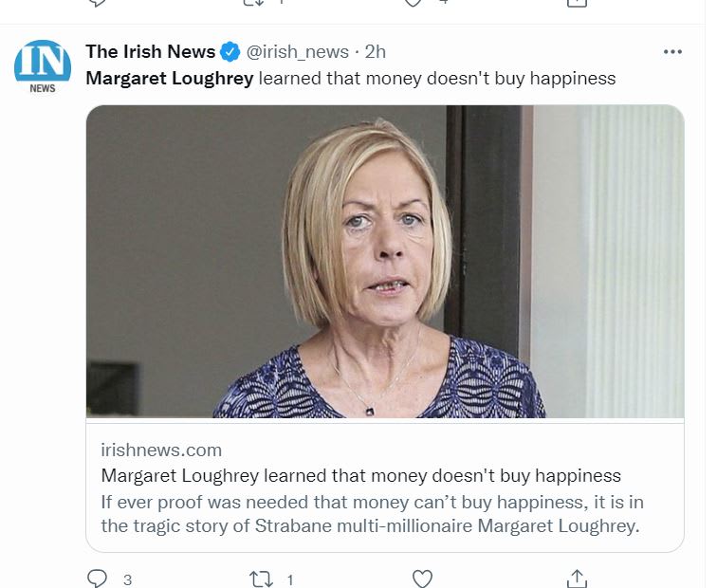Click the retweet count of 1
Image resolution: width=717 pixels, height=588 pixels.
pyautogui.click(x=290, y=579)
